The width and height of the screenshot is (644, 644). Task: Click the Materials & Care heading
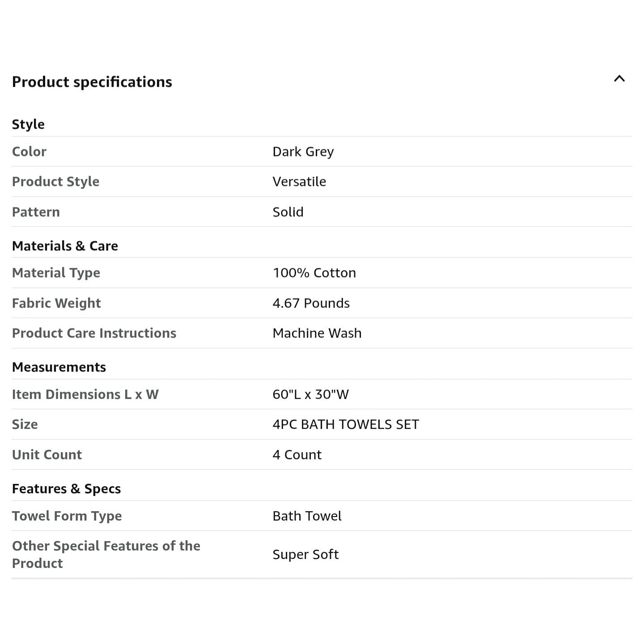(65, 246)
